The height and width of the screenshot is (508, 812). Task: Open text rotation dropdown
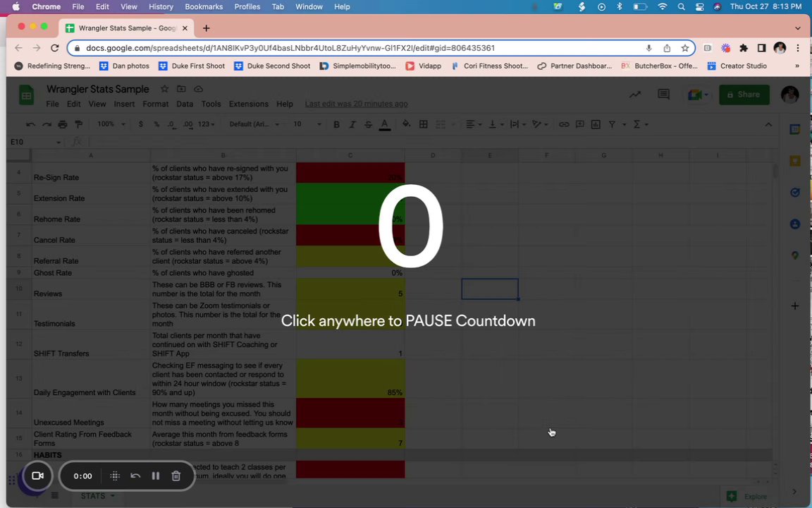point(540,124)
